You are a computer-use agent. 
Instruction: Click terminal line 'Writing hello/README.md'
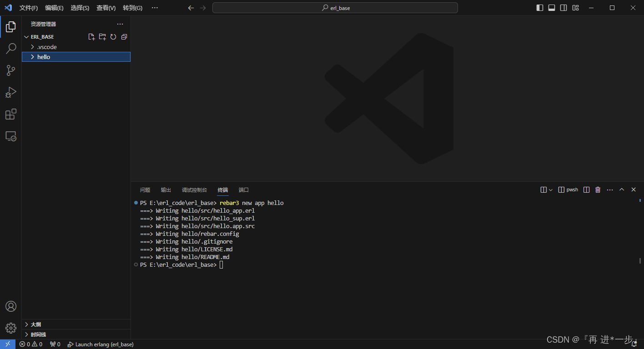pyautogui.click(x=185, y=257)
